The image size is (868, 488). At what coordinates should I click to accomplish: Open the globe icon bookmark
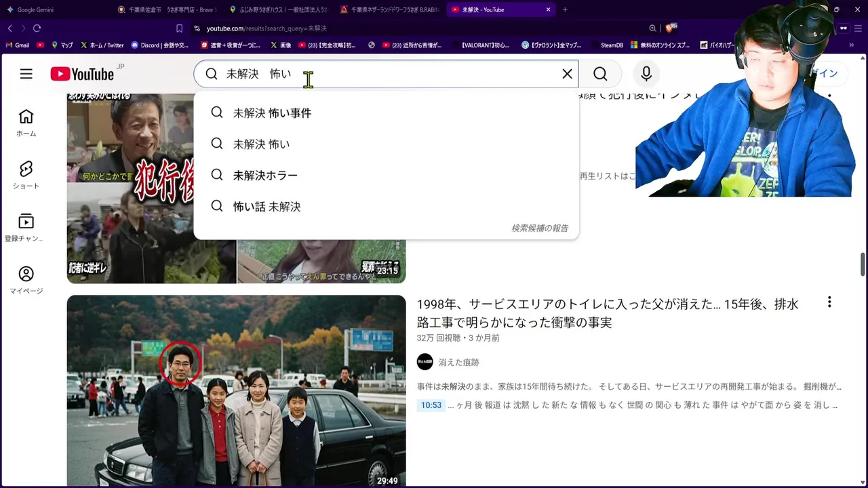pos(372,45)
